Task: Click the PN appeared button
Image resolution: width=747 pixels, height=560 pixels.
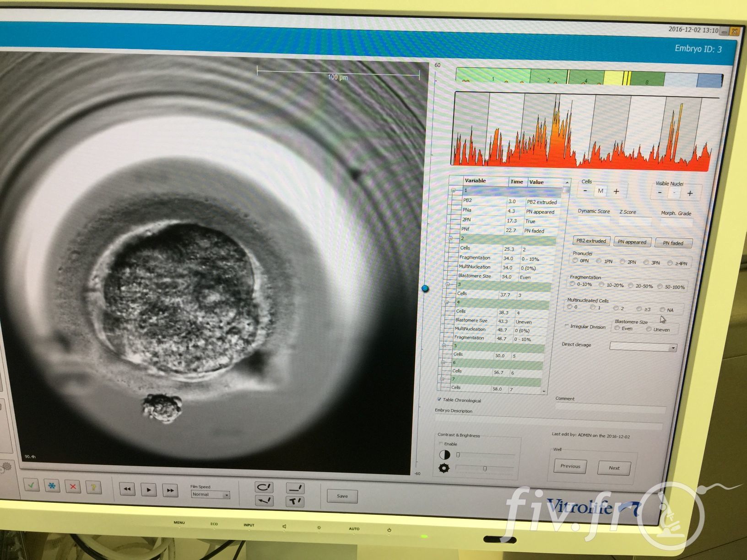Action: [632, 242]
